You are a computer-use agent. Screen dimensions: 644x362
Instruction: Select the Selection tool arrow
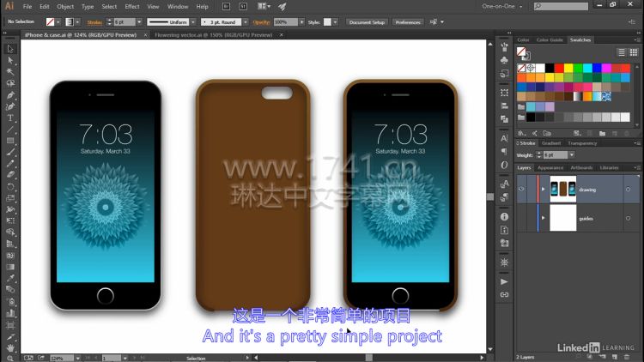[10, 49]
